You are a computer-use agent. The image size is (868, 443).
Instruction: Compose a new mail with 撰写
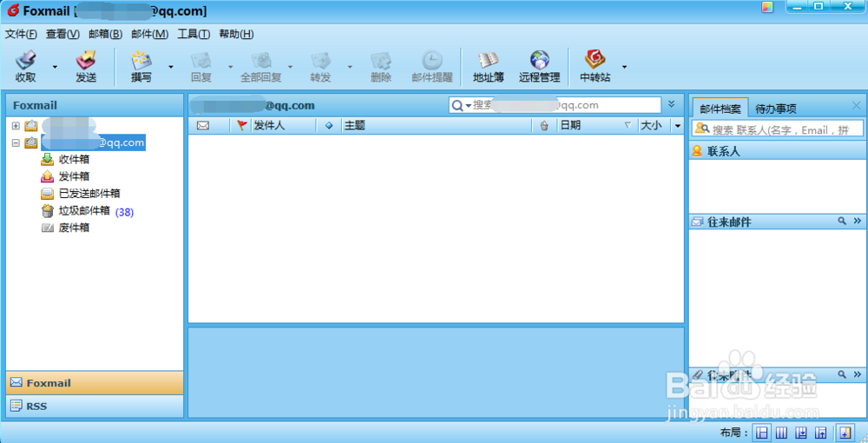(x=141, y=66)
